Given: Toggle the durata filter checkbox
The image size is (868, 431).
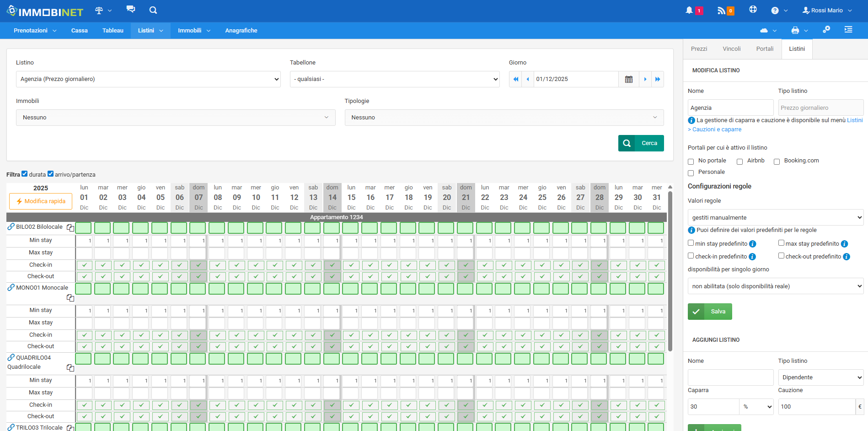Looking at the screenshot, I should 25,174.
